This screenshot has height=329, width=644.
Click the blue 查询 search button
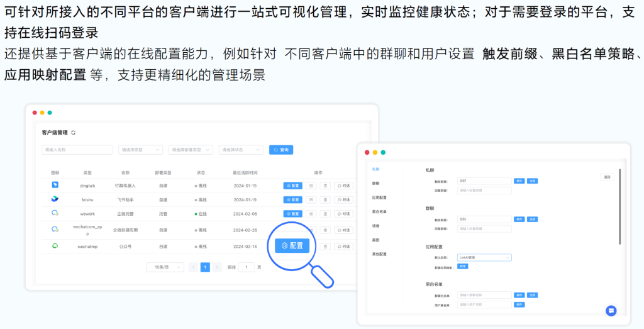pyautogui.click(x=281, y=150)
